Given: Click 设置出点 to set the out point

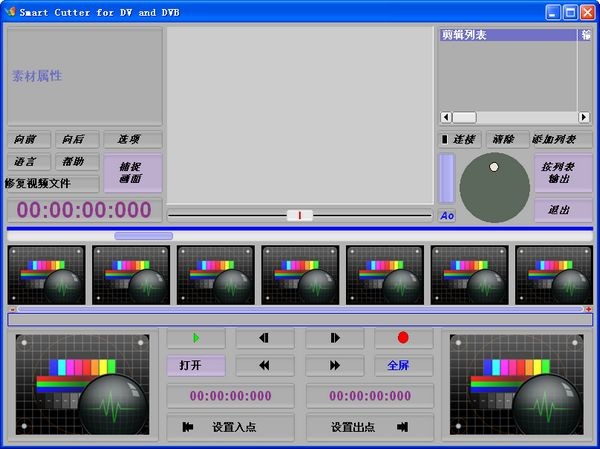Looking at the screenshot, I should (x=369, y=427).
